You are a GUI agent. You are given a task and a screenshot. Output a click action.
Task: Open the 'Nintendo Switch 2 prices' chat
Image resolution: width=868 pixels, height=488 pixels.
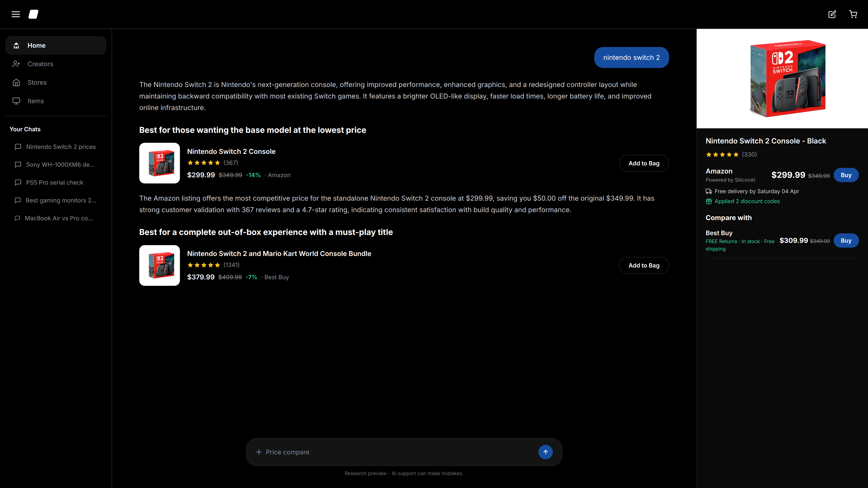coord(61,146)
